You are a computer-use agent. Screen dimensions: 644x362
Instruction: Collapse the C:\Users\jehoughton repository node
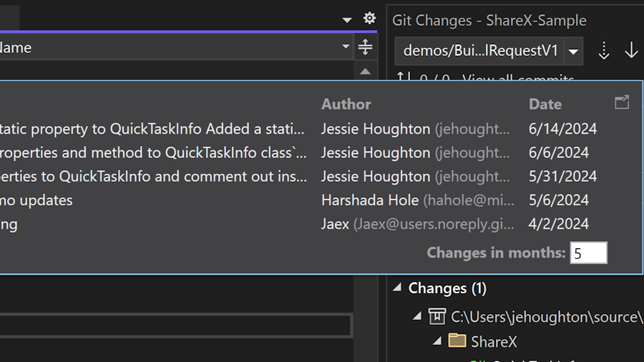tap(417, 316)
